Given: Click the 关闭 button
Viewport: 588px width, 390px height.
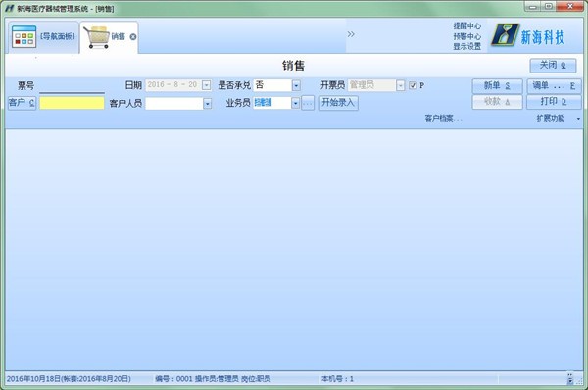Looking at the screenshot, I should tap(553, 66).
